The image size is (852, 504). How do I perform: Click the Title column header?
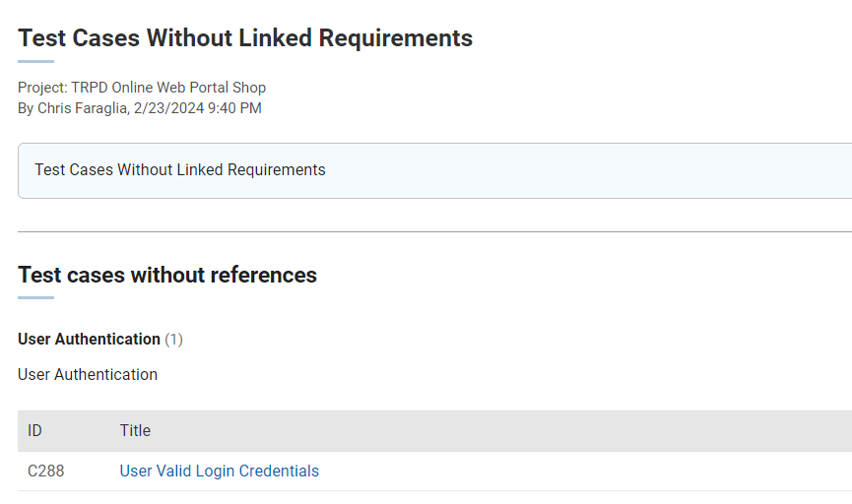coord(135,430)
